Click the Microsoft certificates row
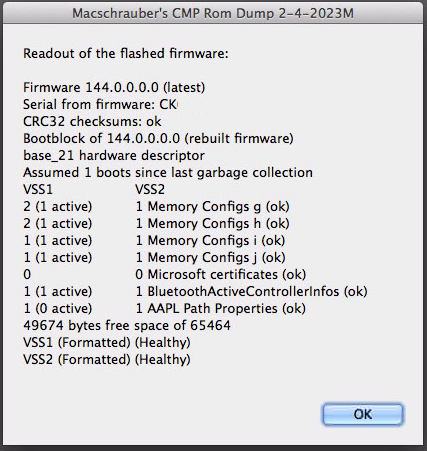The width and height of the screenshot is (427, 451). (x=165, y=275)
